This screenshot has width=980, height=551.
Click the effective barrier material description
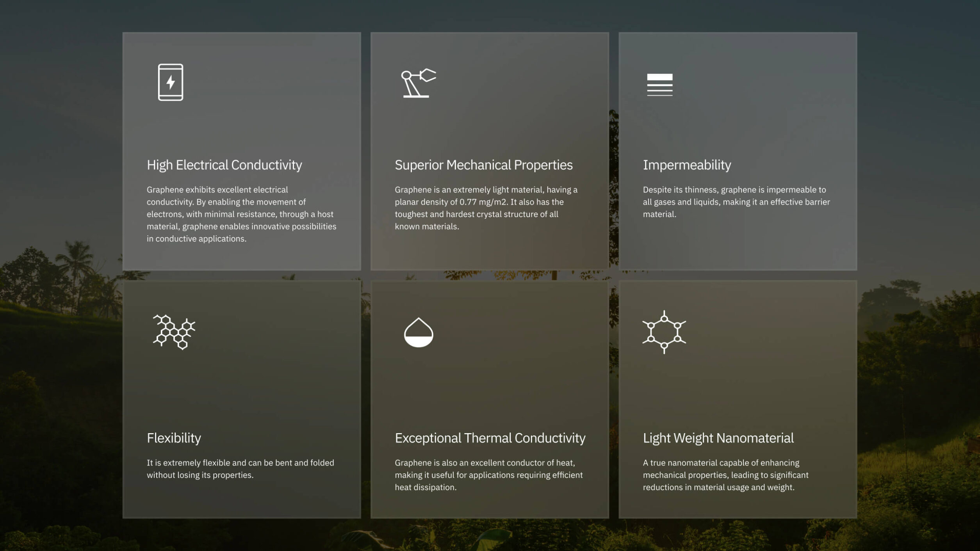pyautogui.click(x=736, y=202)
